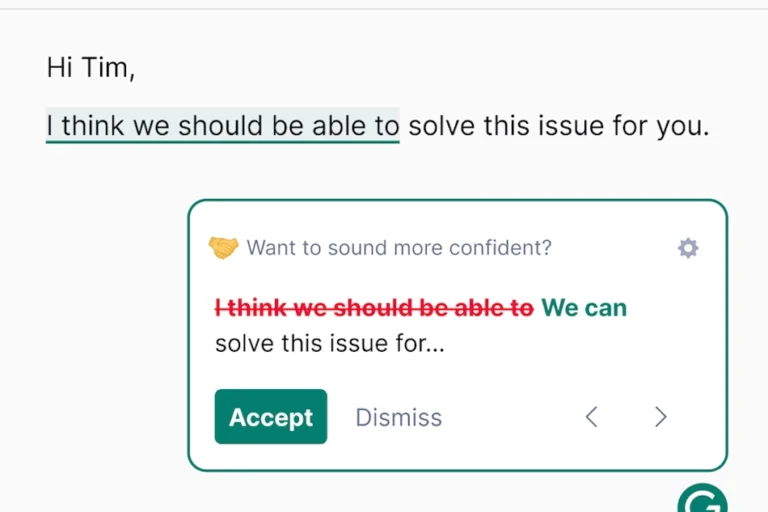Screen dimensions: 768x512
Task: Accept the confidence suggestion
Action: 271,416
